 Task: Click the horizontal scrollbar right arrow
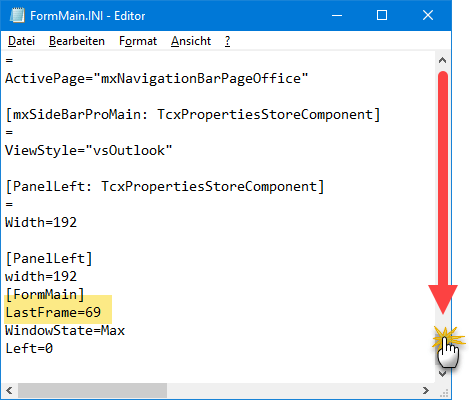click(x=426, y=390)
